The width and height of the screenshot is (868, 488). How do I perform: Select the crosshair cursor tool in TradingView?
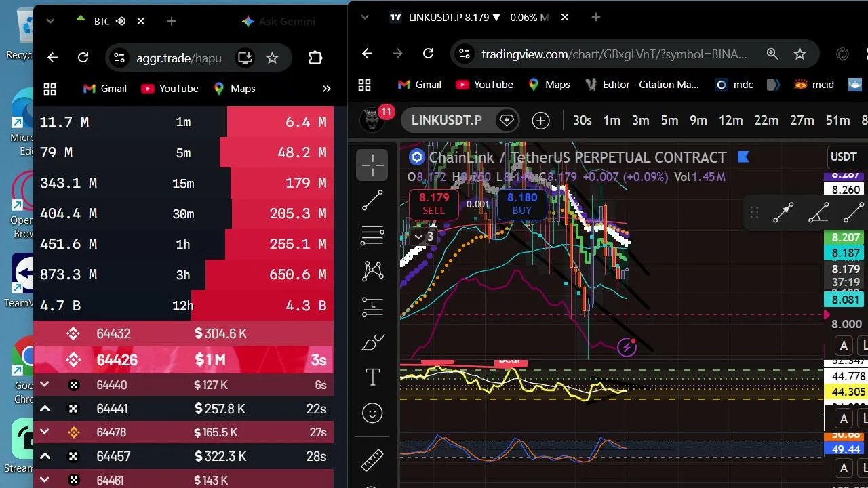[x=372, y=165]
